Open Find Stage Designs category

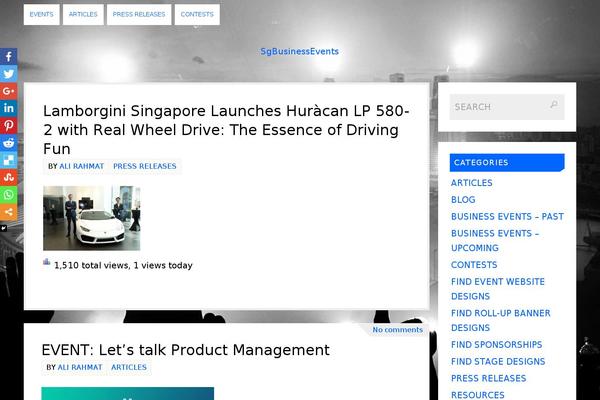498,361
